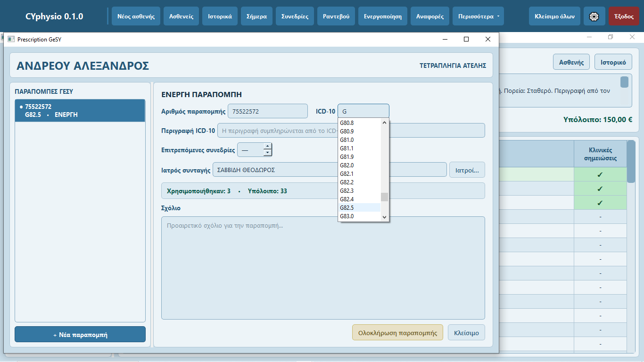Pick G81.9 from the ICD-10 list
This screenshot has height=362, width=644.
[360, 157]
